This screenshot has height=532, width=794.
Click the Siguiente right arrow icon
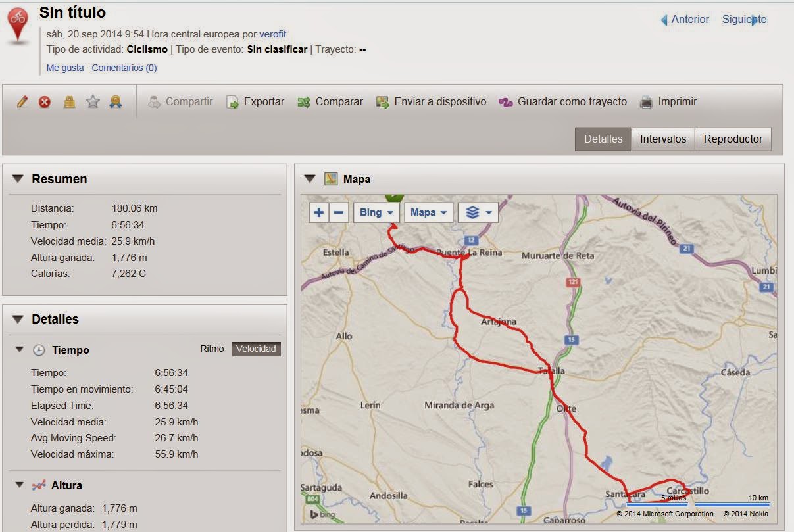click(755, 20)
